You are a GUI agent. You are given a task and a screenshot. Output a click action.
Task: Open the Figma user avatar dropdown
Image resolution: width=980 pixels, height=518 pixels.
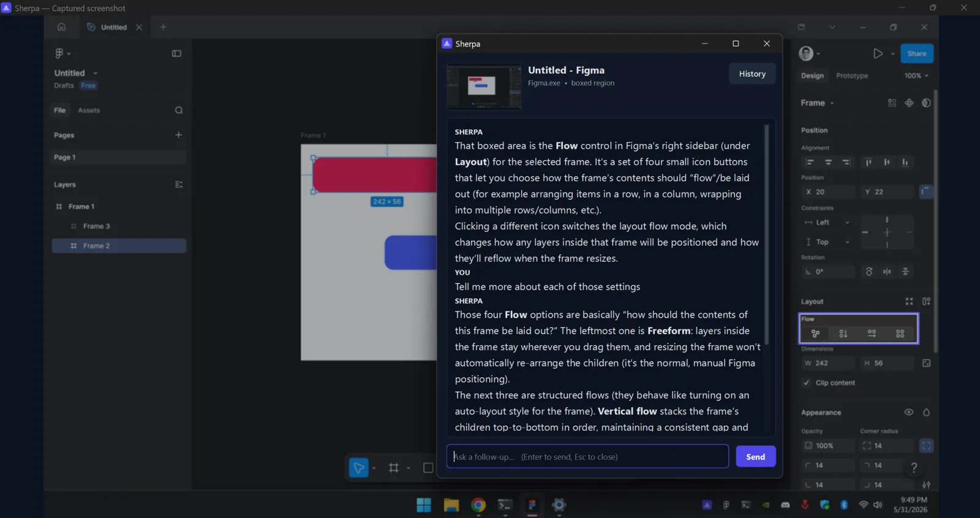click(810, 53)
